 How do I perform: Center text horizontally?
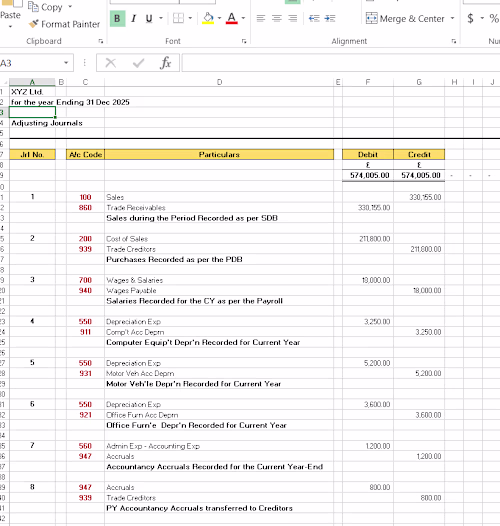pyautogui.click(x=277, y=18)
